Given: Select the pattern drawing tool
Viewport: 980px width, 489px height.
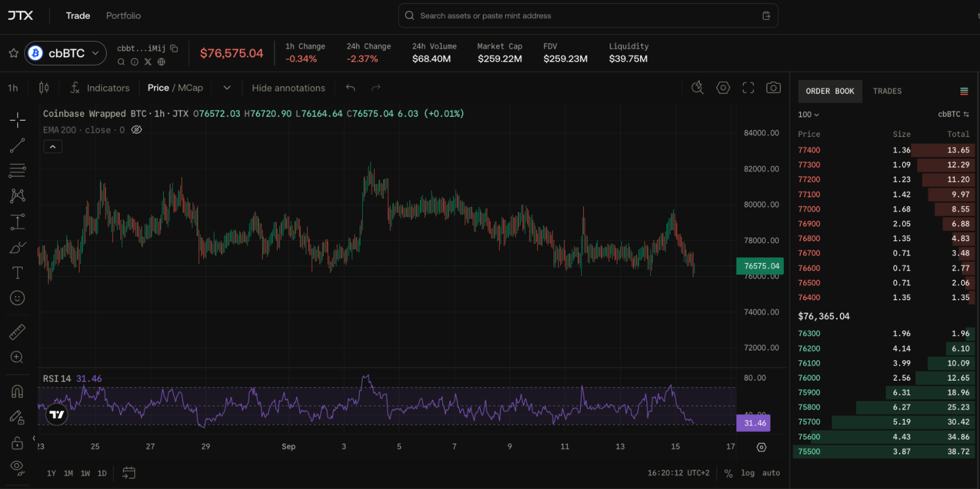Looking at the screenshot, I should 18,196.
